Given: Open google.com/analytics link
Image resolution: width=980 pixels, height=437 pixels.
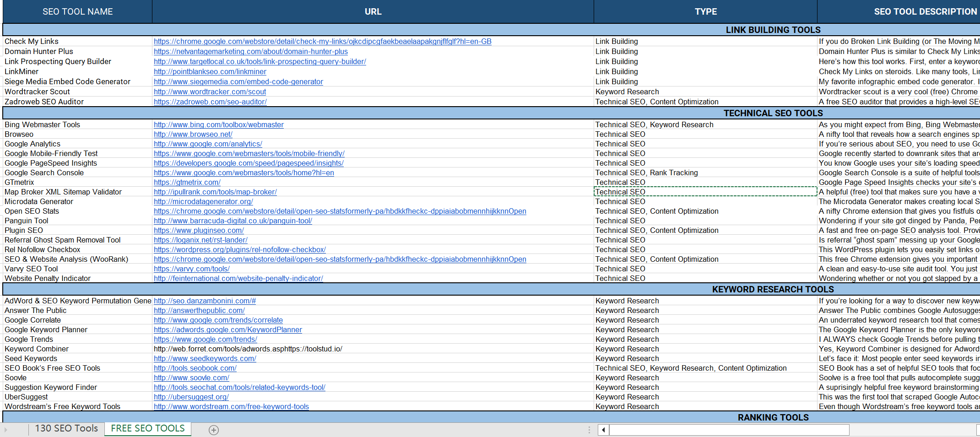Looking at the screenshot, I should coord(208,144).
